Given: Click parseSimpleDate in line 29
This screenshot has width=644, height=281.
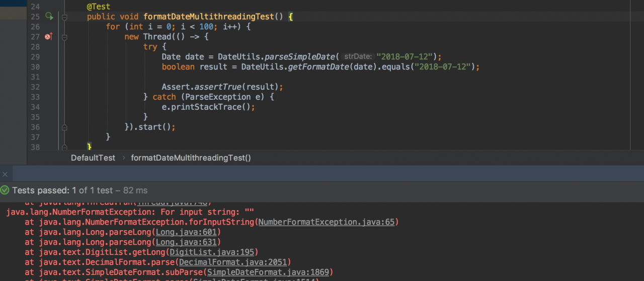Looking at the screenshot, I should [x=300, y=57].
